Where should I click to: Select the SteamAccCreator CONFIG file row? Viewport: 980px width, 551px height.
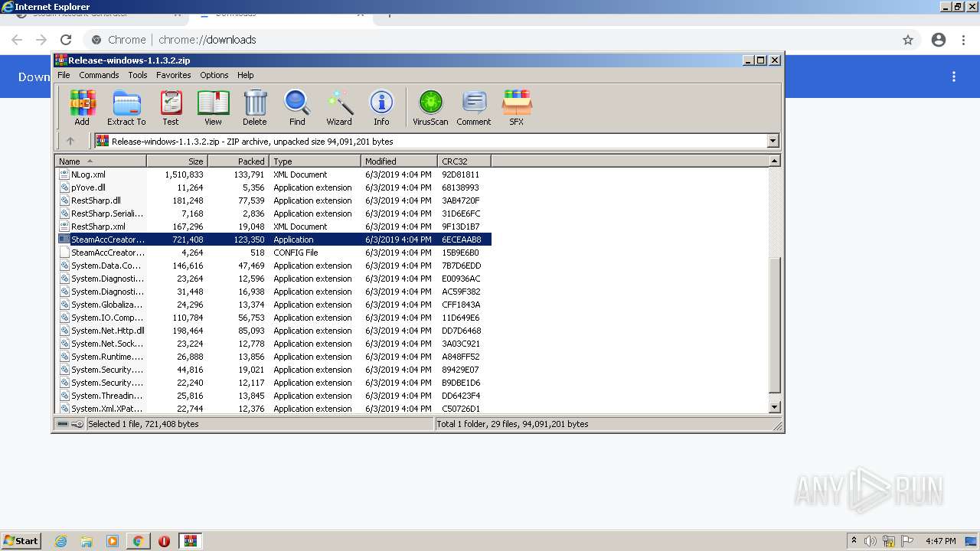click(x=273, y=253)
